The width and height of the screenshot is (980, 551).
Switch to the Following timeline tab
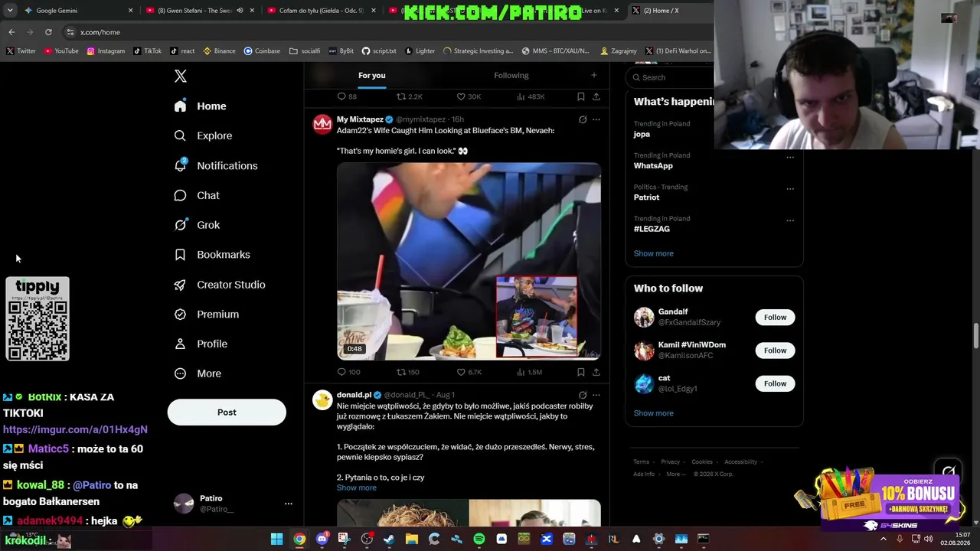tap(511, 75)
